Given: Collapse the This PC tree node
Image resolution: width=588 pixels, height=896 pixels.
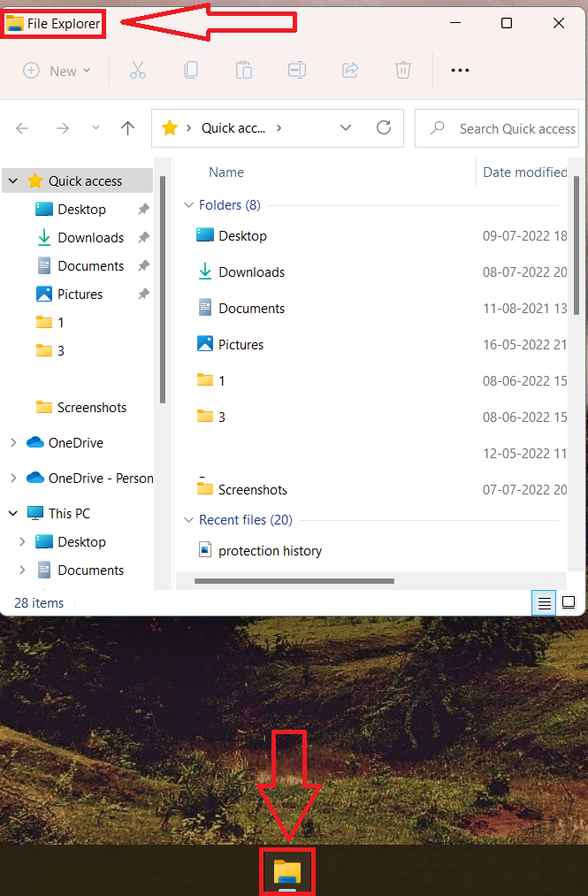Looking at the screenshot, I should point(13,513).
